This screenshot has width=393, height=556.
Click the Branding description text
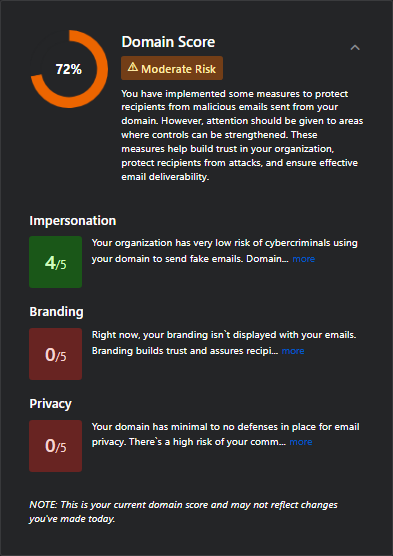[x=224, y=343]
